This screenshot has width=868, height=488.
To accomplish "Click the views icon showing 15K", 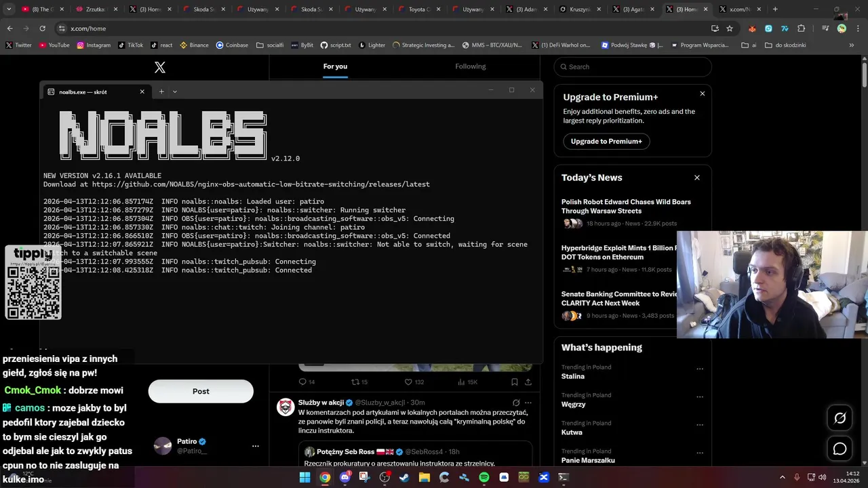I will coord(461,382).
